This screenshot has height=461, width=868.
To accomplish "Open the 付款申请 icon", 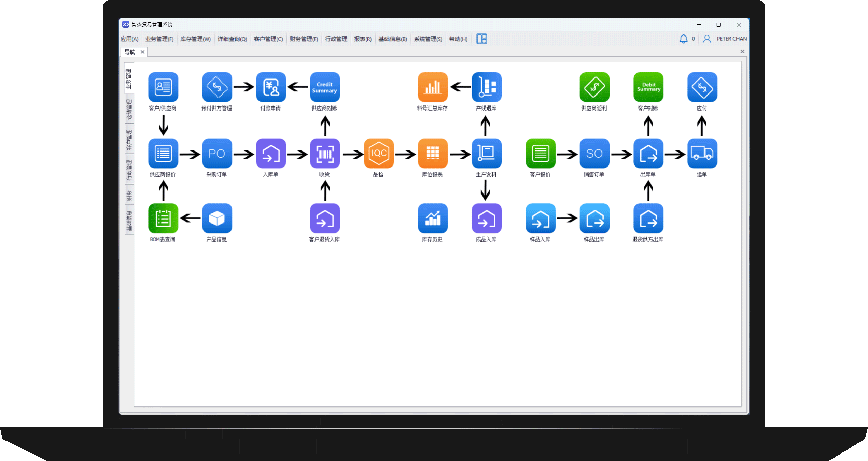I will pyautogui.click(x=271, y=87).
